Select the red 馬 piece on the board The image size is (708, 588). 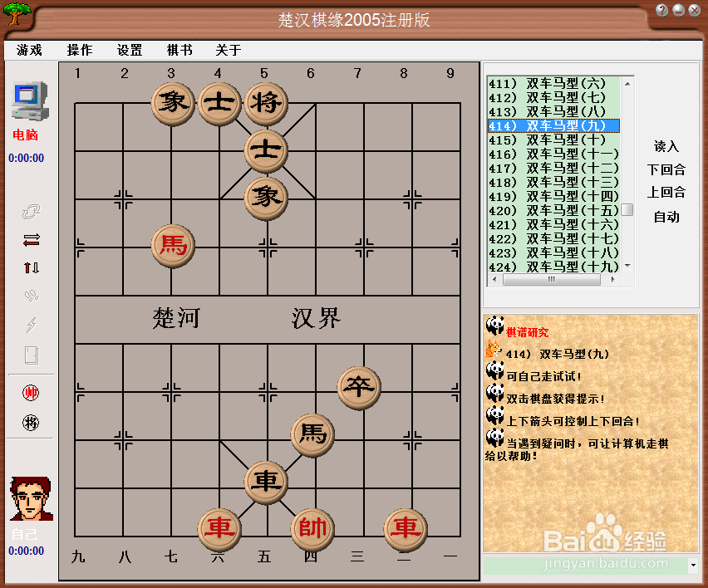173,246
